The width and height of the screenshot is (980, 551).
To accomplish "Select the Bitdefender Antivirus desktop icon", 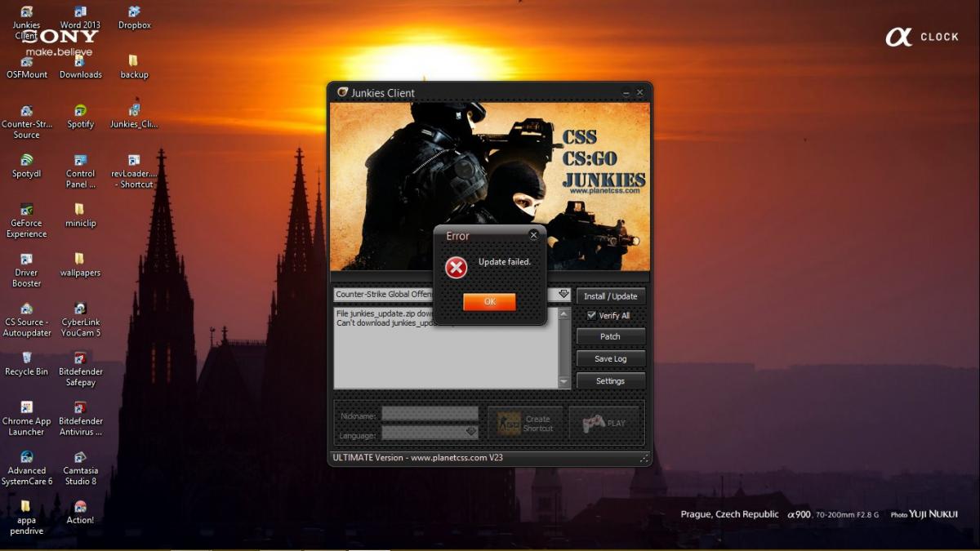I will [80, 420].
